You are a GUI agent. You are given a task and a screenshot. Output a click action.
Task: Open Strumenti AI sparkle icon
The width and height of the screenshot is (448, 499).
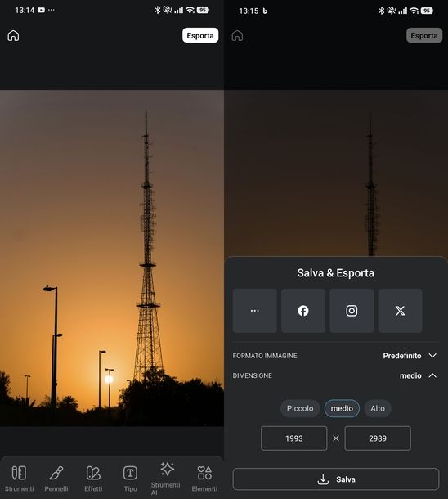click(x=168, y=469)
